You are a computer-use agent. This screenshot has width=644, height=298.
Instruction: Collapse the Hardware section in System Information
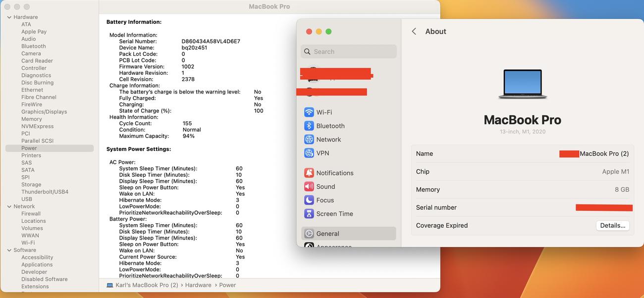(x=9, y=17)
